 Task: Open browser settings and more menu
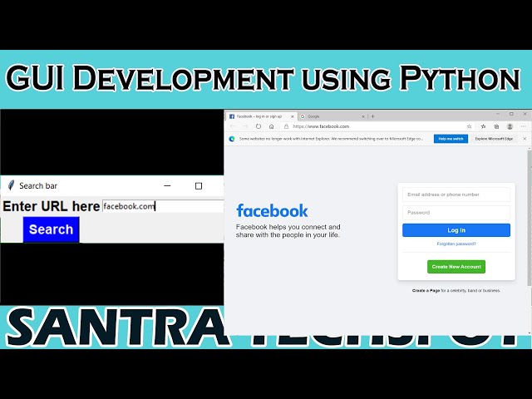(523, 126)
